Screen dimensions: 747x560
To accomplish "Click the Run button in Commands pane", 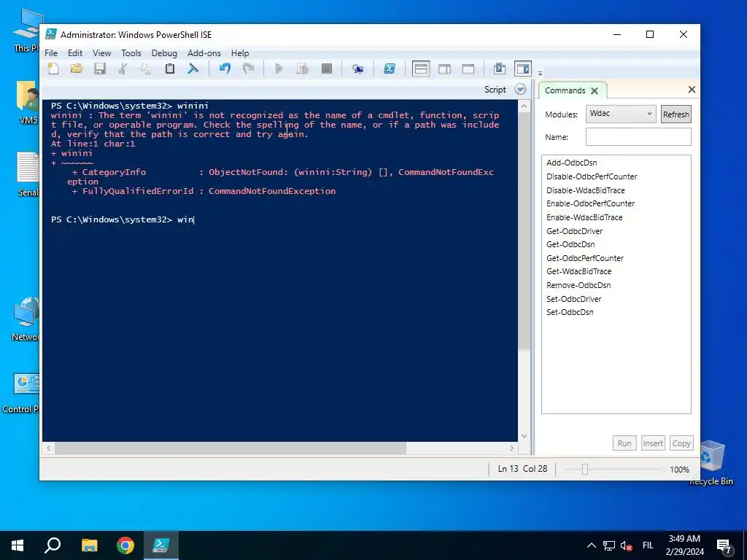I will [624, 443].
